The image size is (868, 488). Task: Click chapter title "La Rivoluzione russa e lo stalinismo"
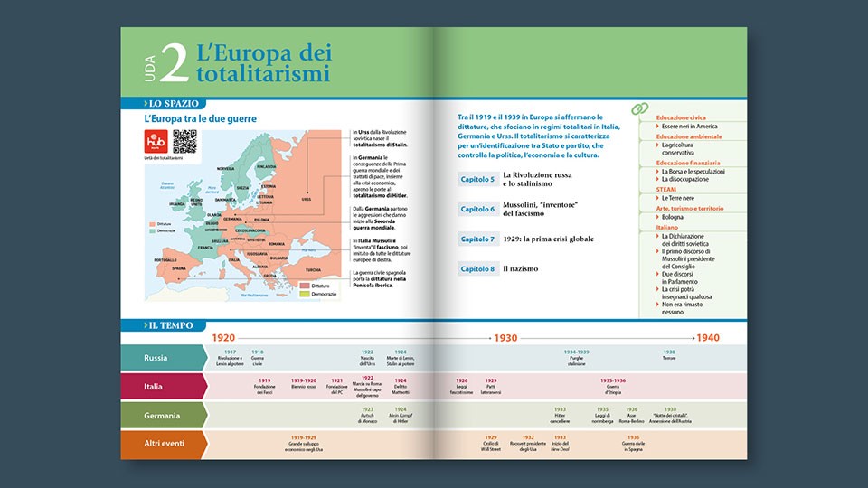537,179
